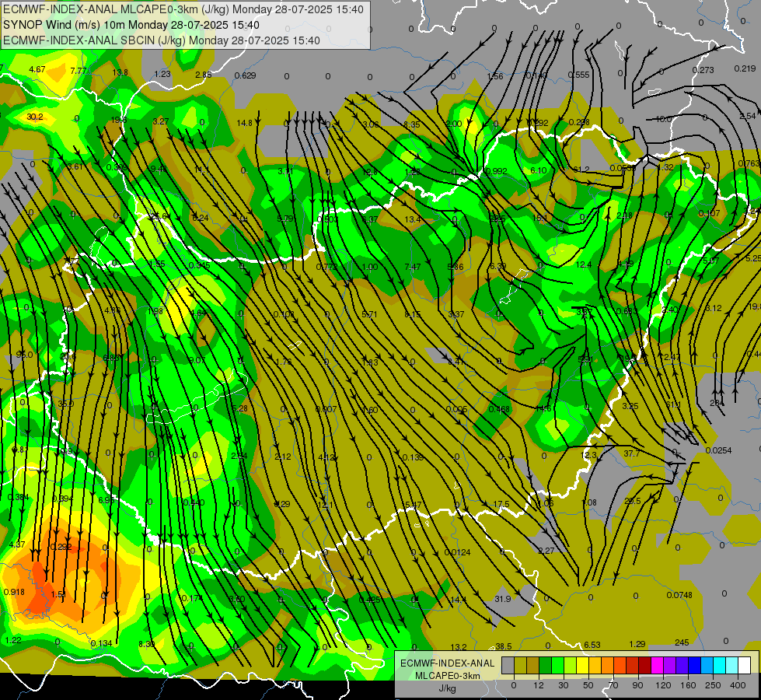Viewport: 761px width, 700px height.
Task: Select the white legend swatch
Action: 744,665
